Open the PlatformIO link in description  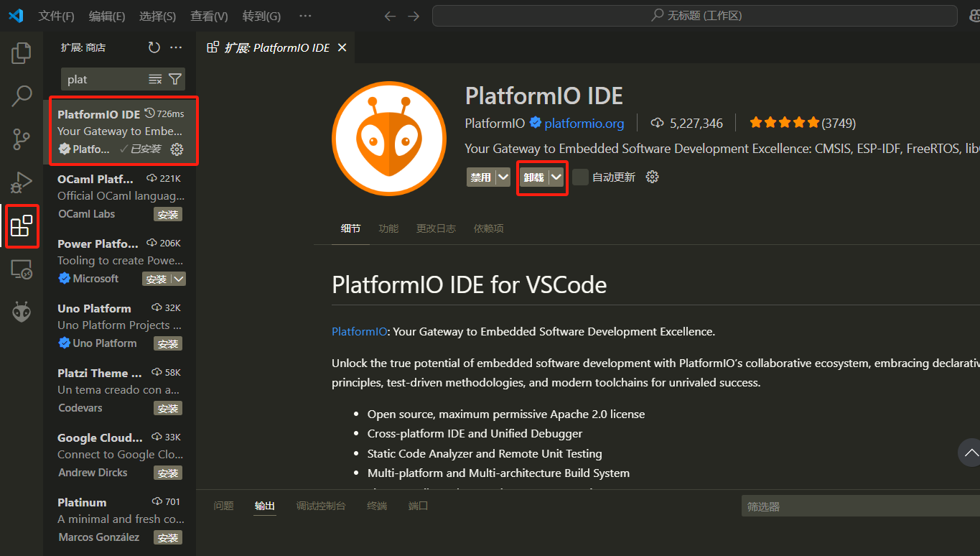tap(360, 331)
